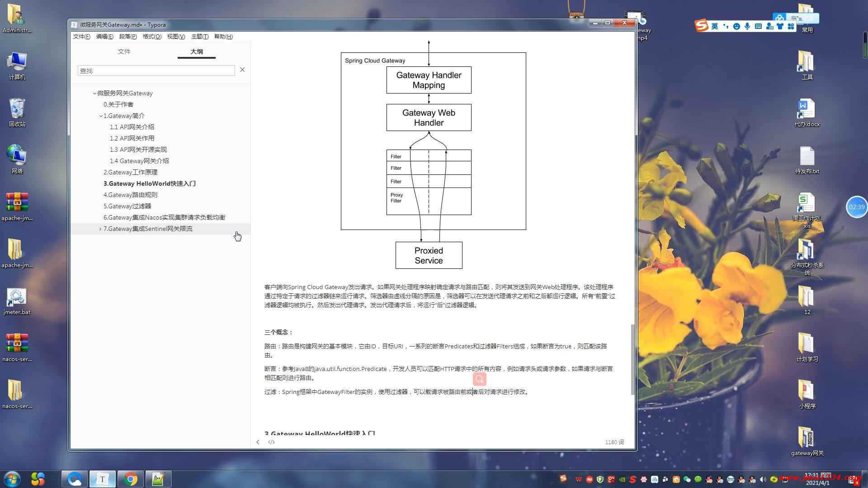Toggle Sogou input 英 language mode
This screenshot has height=488, width=868.
click(715, 26)
